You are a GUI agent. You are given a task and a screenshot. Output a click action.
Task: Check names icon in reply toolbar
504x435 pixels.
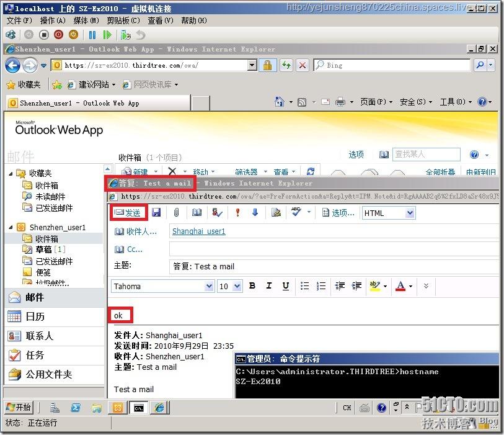217,212
